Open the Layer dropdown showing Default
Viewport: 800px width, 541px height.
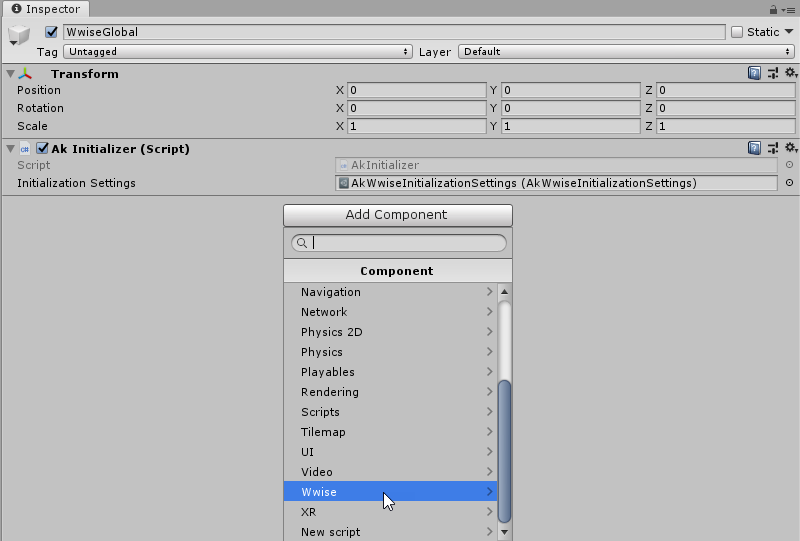pyautogui.click(x=626, y=51)
